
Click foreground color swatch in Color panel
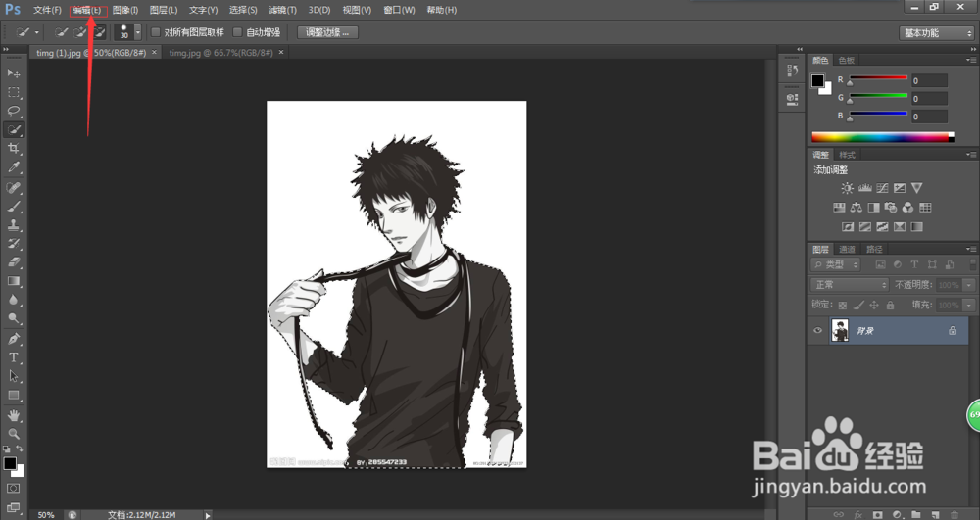pos(817,80)
